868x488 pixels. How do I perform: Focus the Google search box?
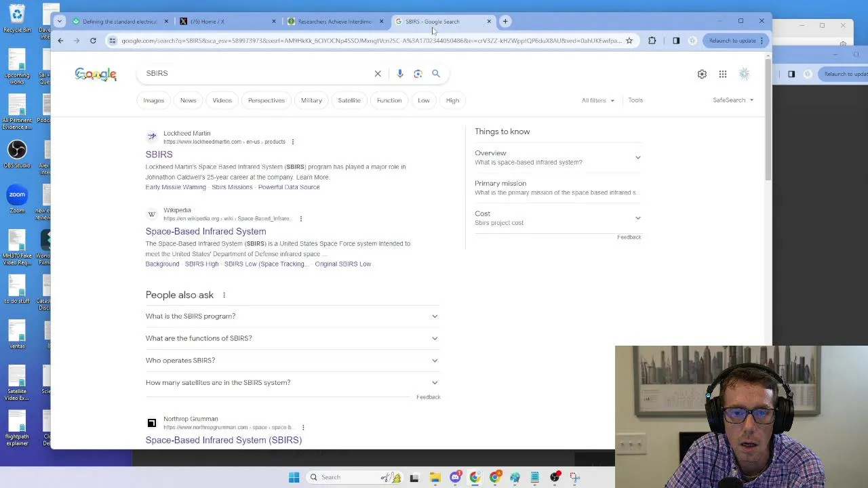(x=258, y=73)
